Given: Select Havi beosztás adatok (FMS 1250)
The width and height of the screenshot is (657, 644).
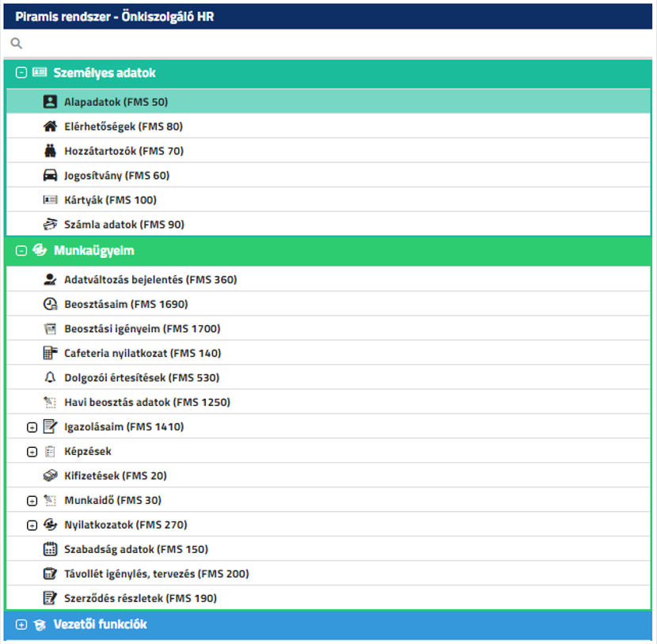Looking at the screenshot, I should point(328,402).
